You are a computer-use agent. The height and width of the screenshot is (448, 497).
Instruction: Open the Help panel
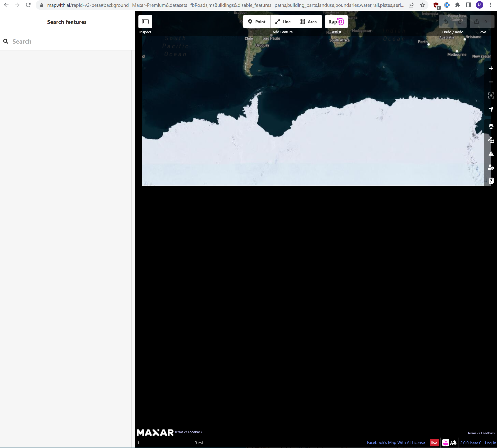(491, 181)
